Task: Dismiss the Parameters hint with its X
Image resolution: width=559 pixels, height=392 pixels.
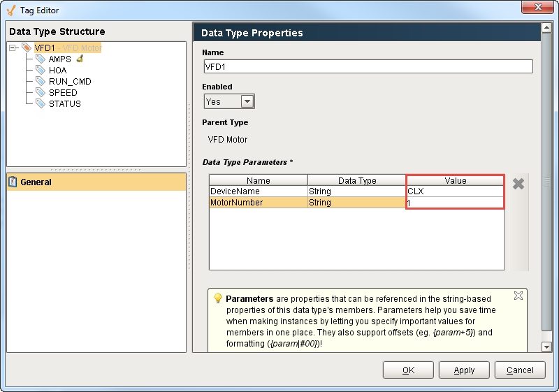Action: click(x=518, y=296)
